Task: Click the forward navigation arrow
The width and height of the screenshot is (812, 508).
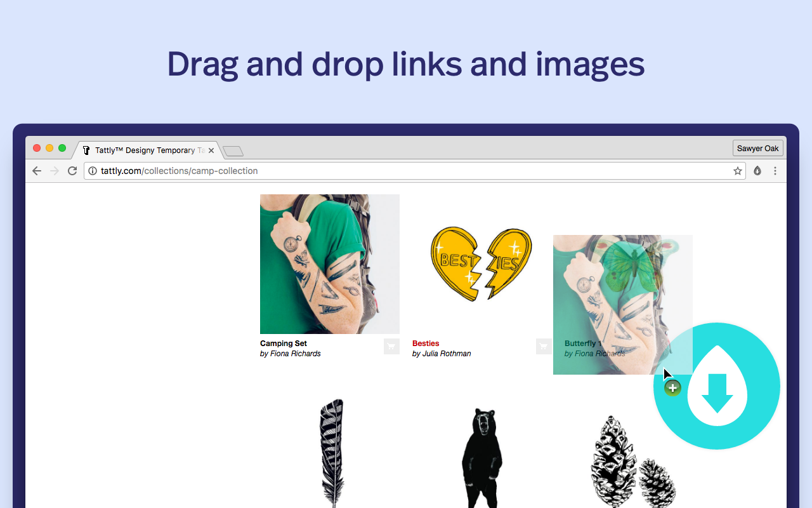Action: click(54, 170)
